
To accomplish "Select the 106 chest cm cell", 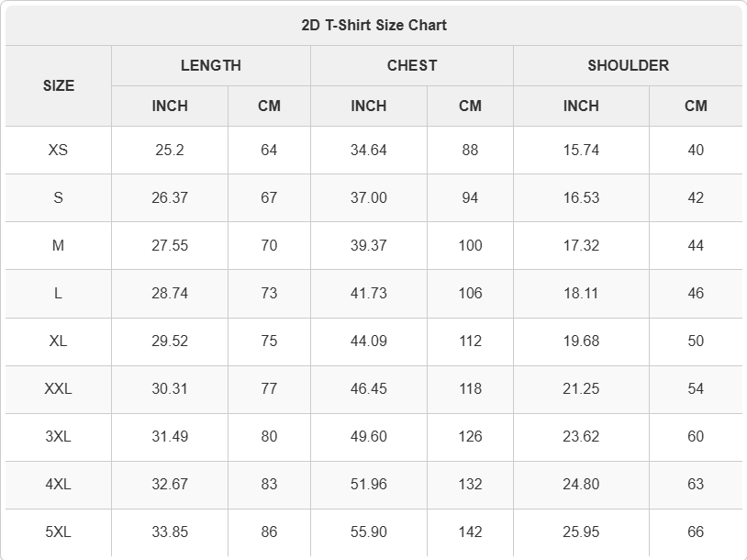I will pyautogui.click(x=470, y=293).
